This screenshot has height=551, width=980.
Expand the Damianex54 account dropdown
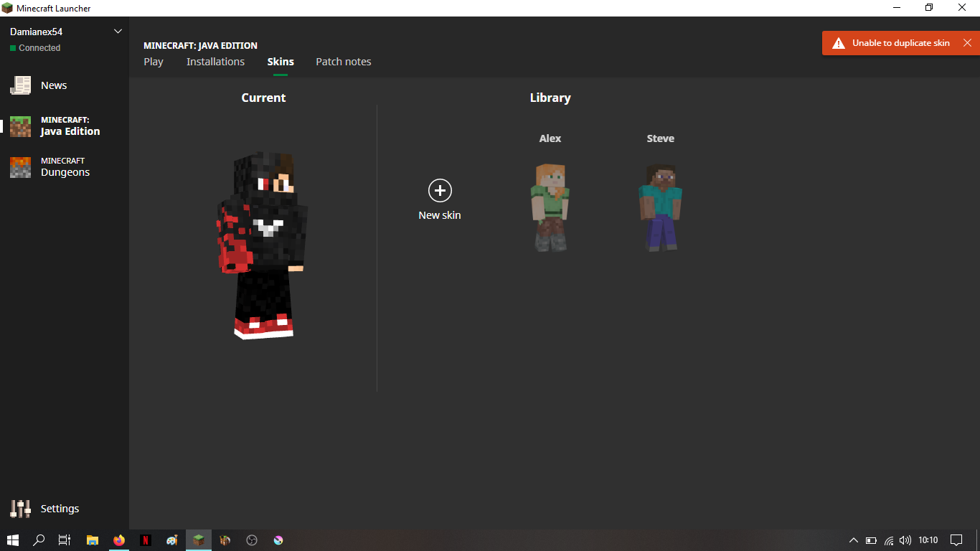(x=118, y=32)
